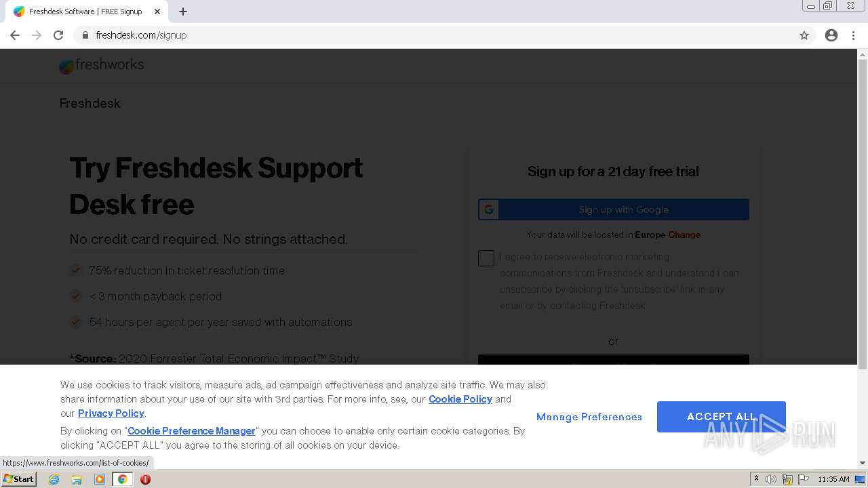This screenshot has height=488, width=868.
Task: Open the Cookie Preference Manager link
Action: point(191,431)
